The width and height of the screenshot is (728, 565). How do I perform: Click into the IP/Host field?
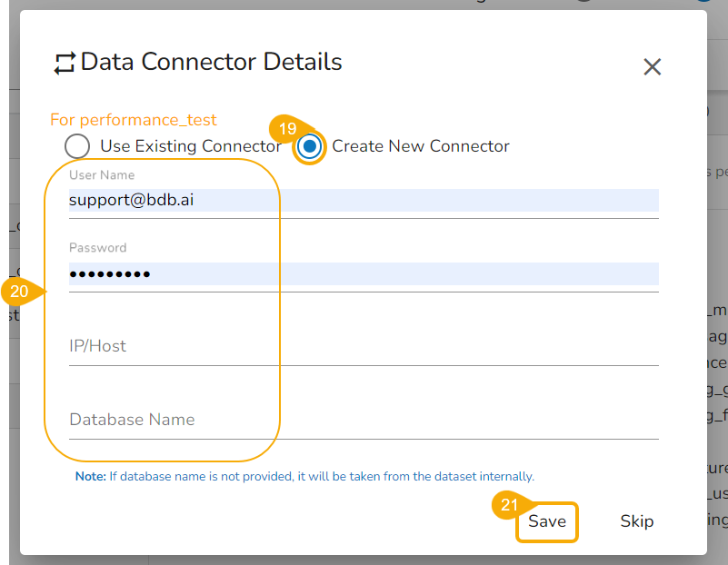coord(364,346)
